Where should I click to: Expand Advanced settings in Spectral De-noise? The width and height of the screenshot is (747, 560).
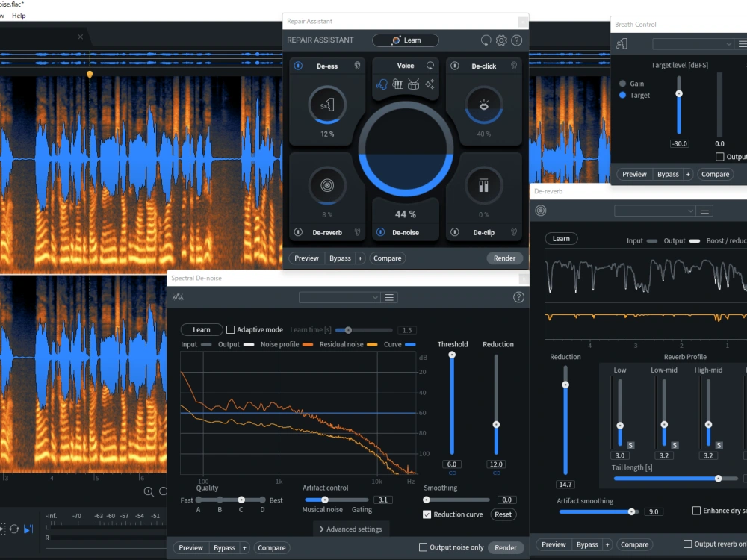[350, 529]
